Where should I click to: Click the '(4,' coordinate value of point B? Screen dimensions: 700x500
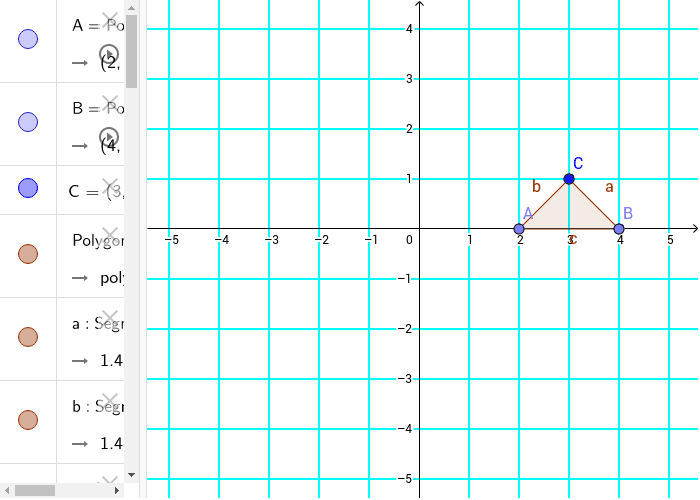(x=111, y=146)
